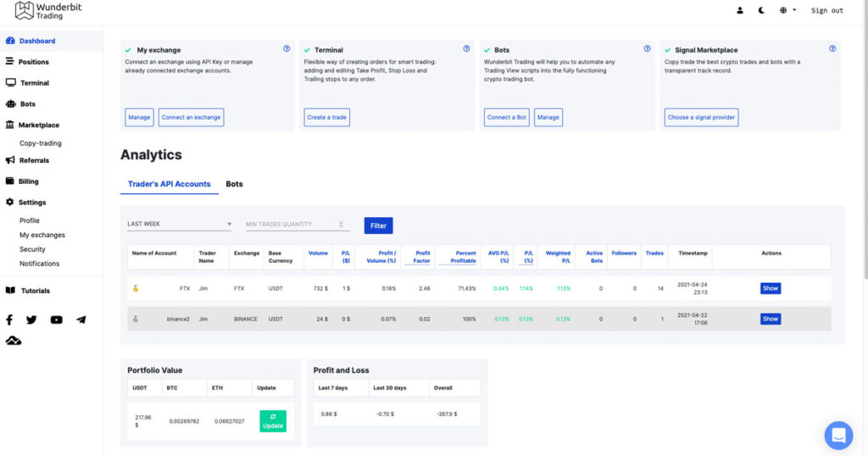The image size is (868, 456).
Task: Click the Twitter icon
Action: (31, 320)
